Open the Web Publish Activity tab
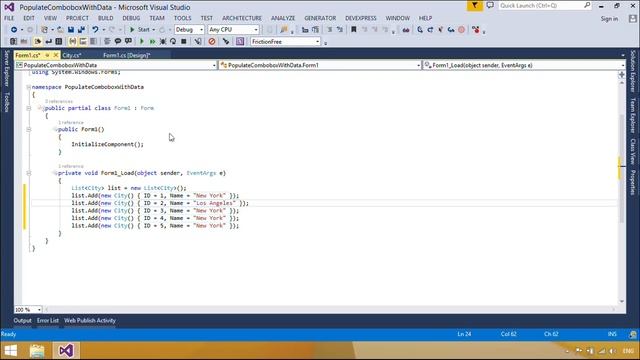Screen dimensions: 640x360 point(90,320)
